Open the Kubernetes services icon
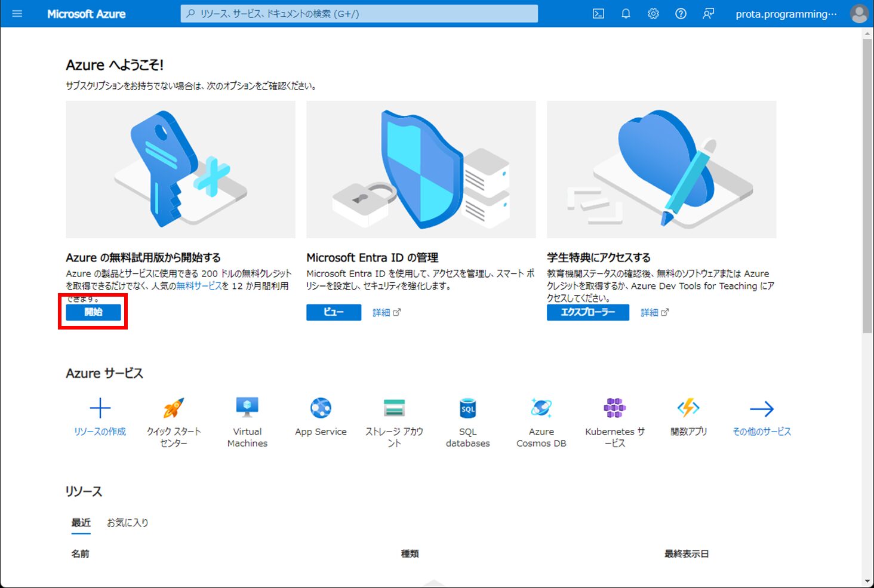This screenshot has height=588, width=874. point(614,408)
